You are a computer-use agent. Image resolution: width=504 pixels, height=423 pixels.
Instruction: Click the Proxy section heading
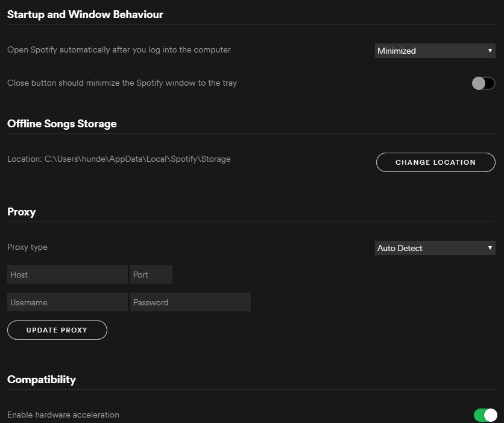click(21, 212)
